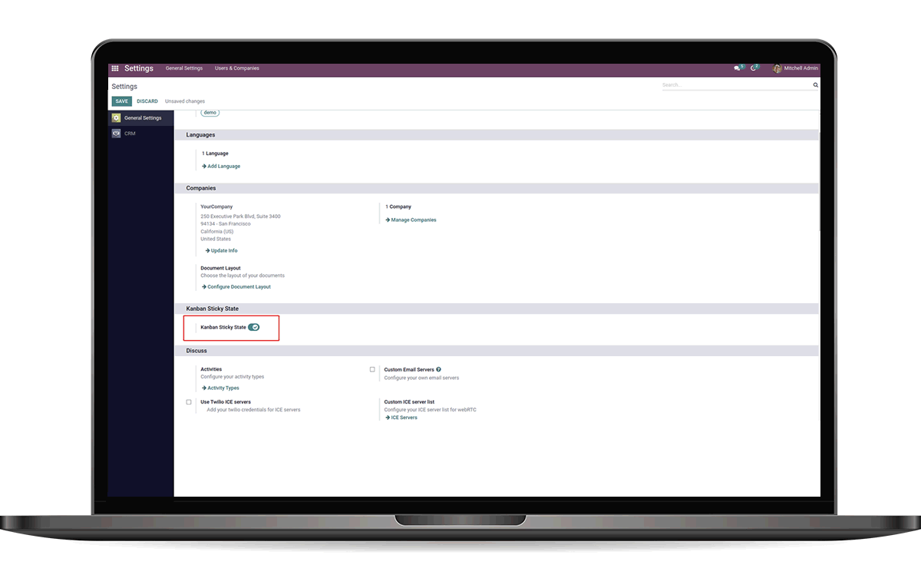Screen dimensions: 921x588
Task: Click the Custom Email Servers help icon
Action: [x=438, y=369]
